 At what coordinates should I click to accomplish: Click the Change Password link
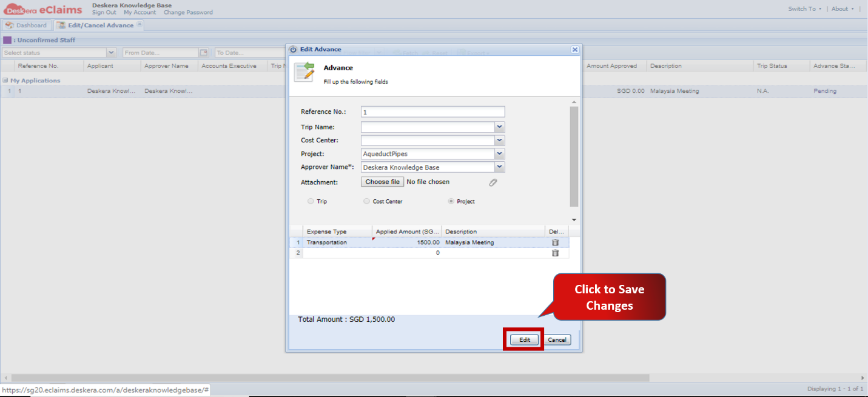point(188,12)
